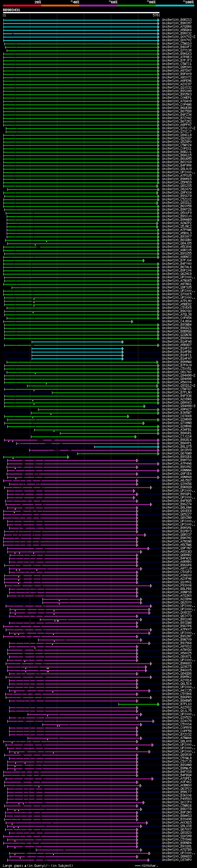The height and width of the screenshot is (868, 197).
Task: Select label UniRef100_B1AFC1
Action: coord(177,355)
